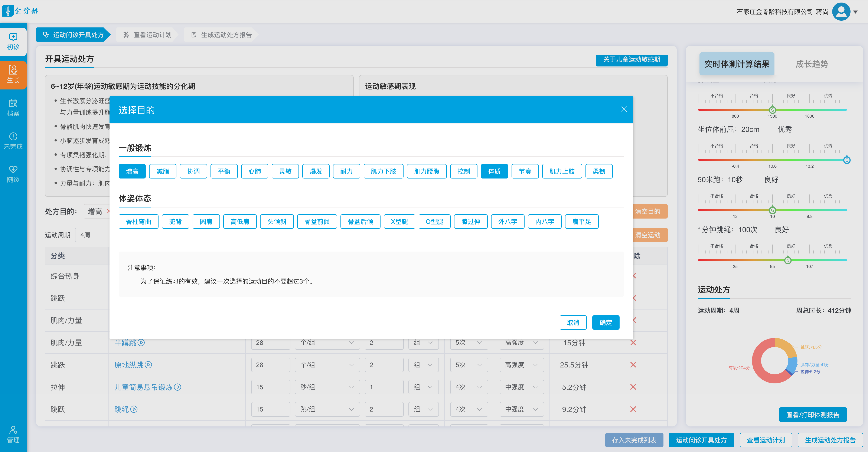The width and height of the screenshot is (868, 452).
Task: Select the 成长趋势 tab
Action: click(812, 64)
